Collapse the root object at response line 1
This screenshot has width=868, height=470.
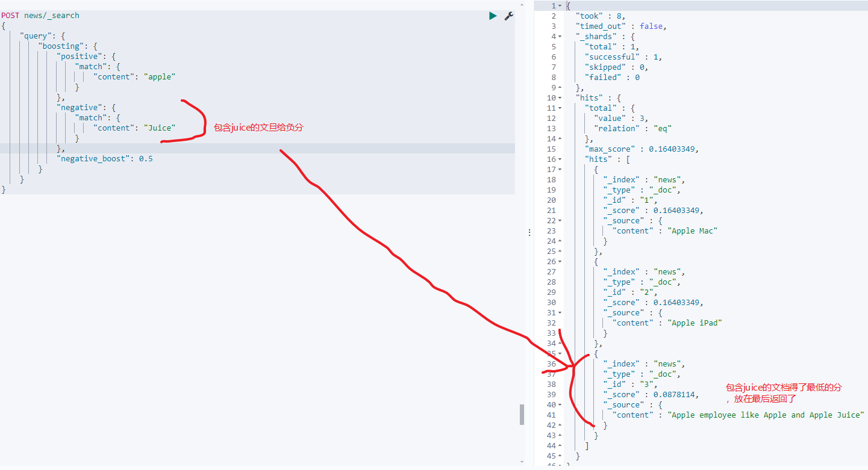point(560,6)
